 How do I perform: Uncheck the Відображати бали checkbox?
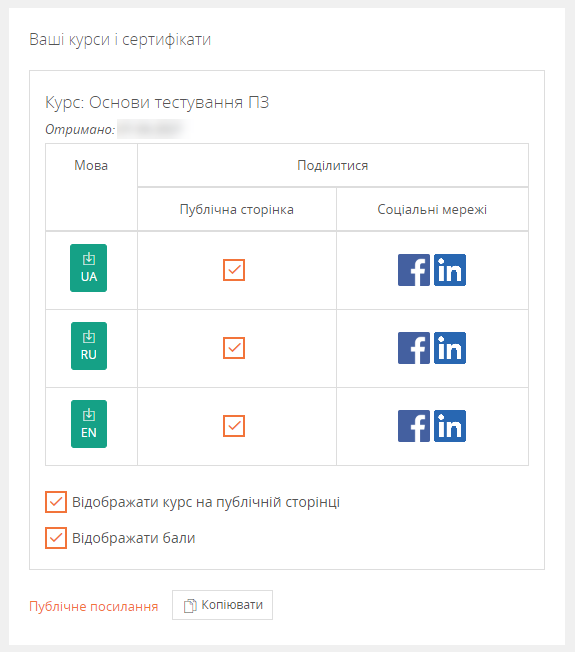coord(56,538)
